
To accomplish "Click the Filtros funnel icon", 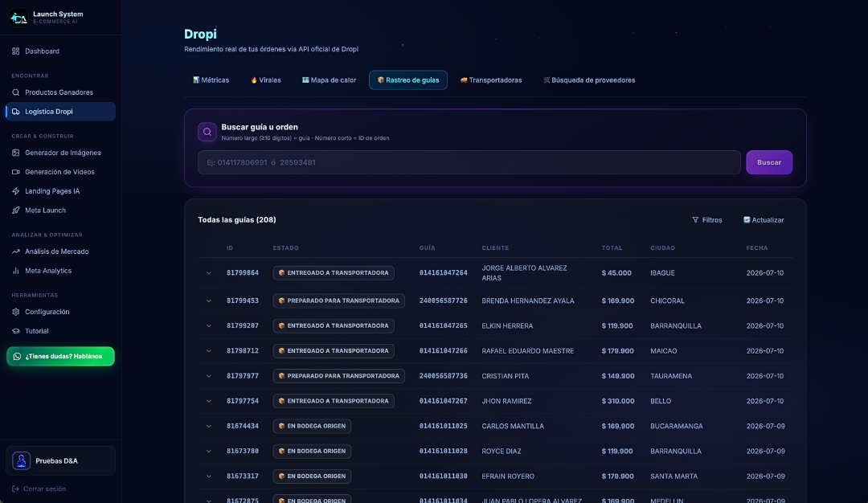I will [695, 219].
